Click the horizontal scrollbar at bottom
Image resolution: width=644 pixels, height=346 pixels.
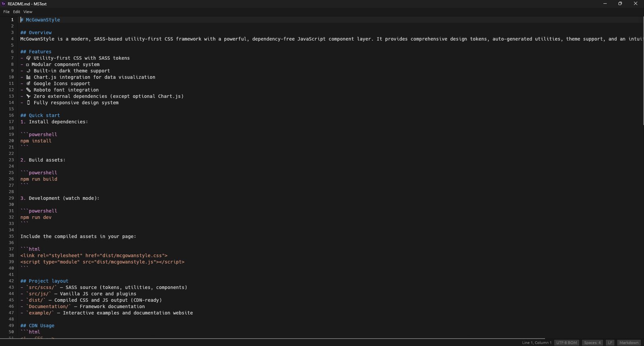click(272, 339)
